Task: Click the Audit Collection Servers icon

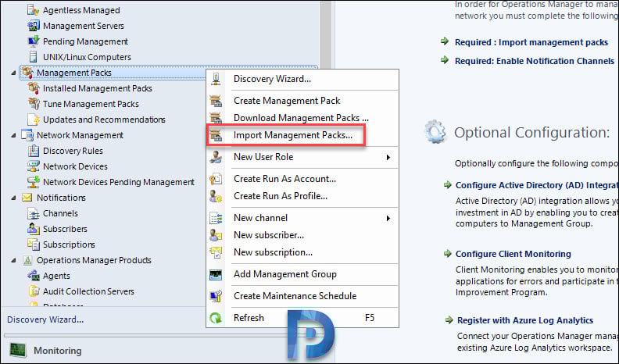Action: 34,291
